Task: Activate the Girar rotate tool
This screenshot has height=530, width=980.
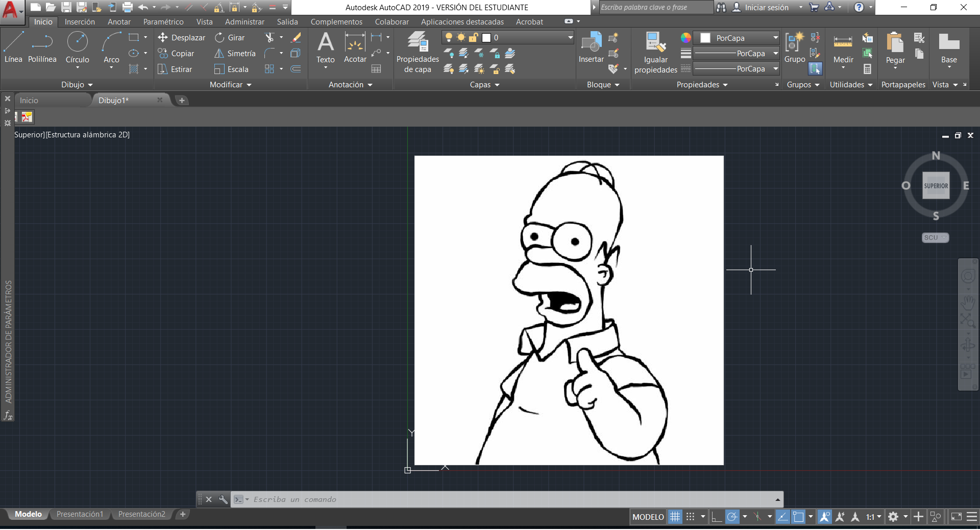Action: click(x=230, y=38)
